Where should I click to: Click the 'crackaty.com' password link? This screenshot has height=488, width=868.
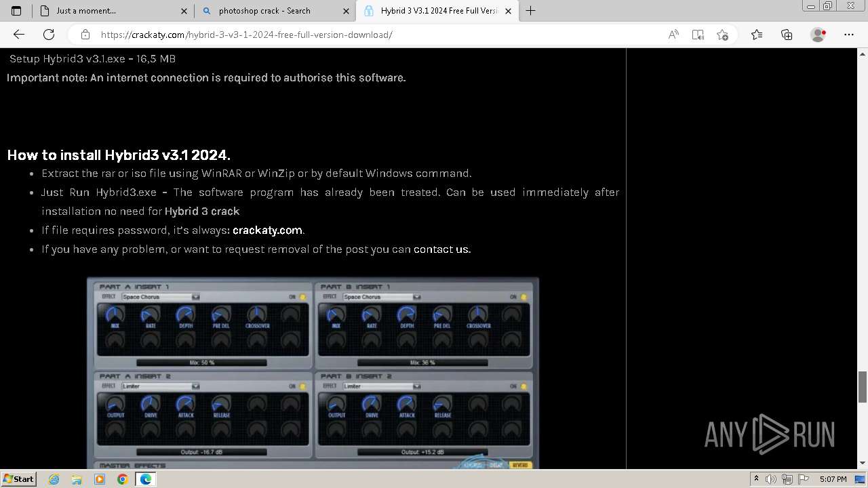click(267, 230)
